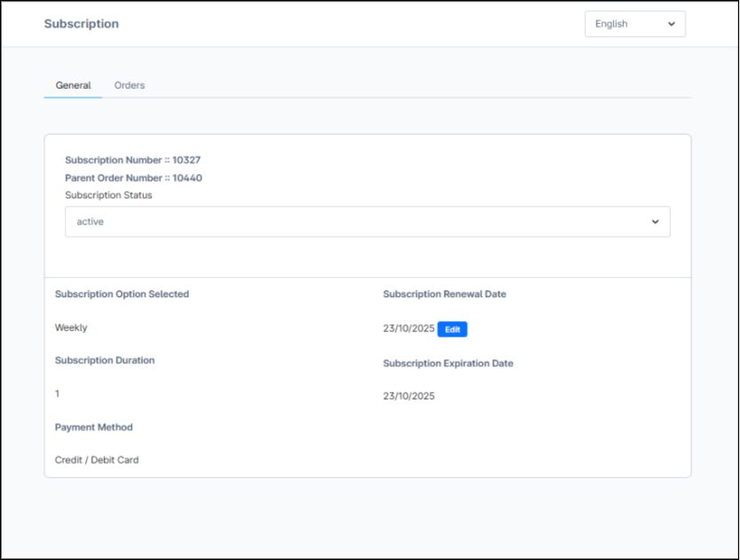Click the Payment Method heading

coord(93,427)
